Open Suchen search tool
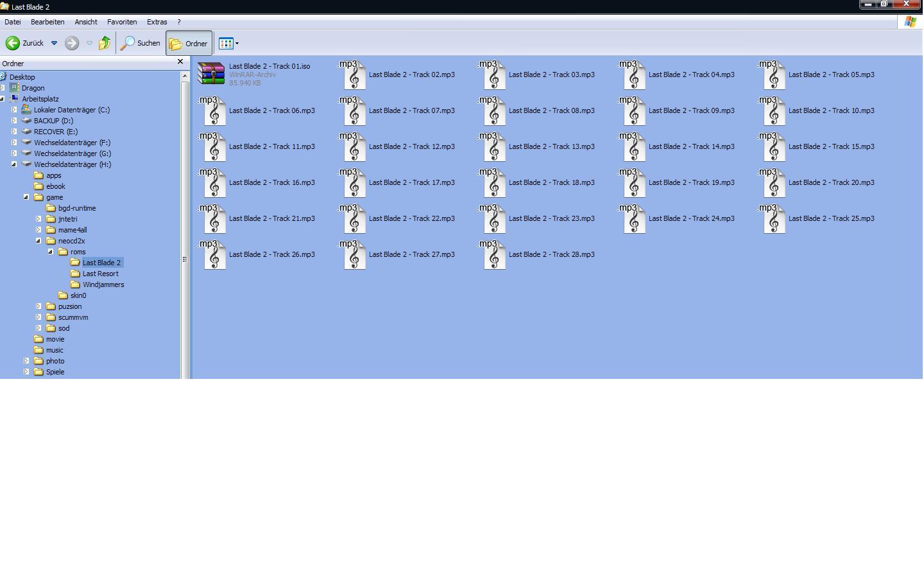Screen dimensions: 924x578 pyautogui.click(x=141, y=43)
